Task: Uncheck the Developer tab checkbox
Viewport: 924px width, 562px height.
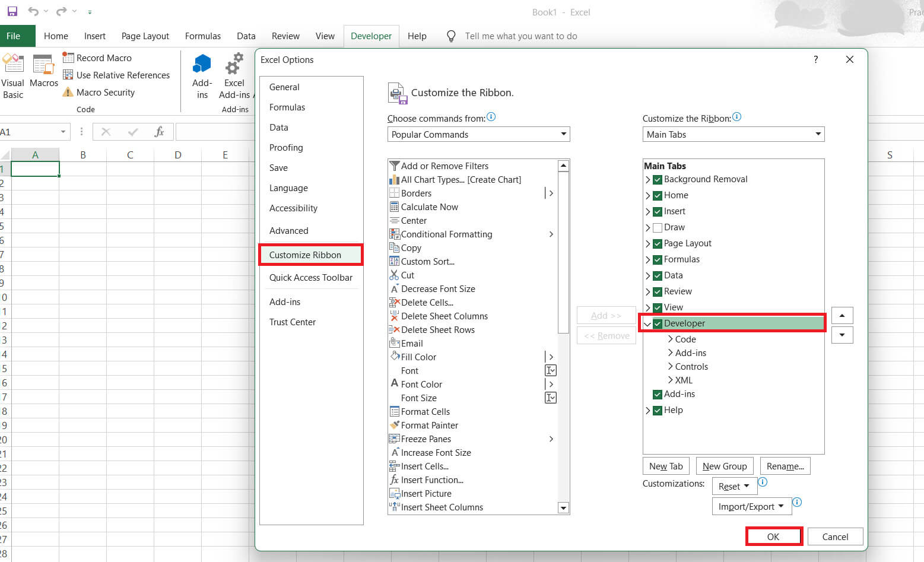Action: tap(657, 323)
